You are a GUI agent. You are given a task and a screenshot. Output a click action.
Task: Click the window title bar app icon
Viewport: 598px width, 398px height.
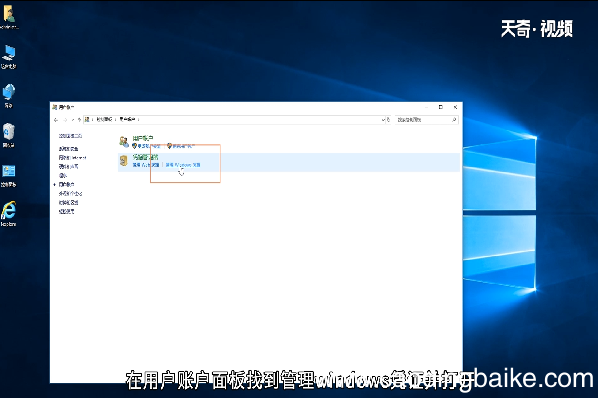click(55, 107)
